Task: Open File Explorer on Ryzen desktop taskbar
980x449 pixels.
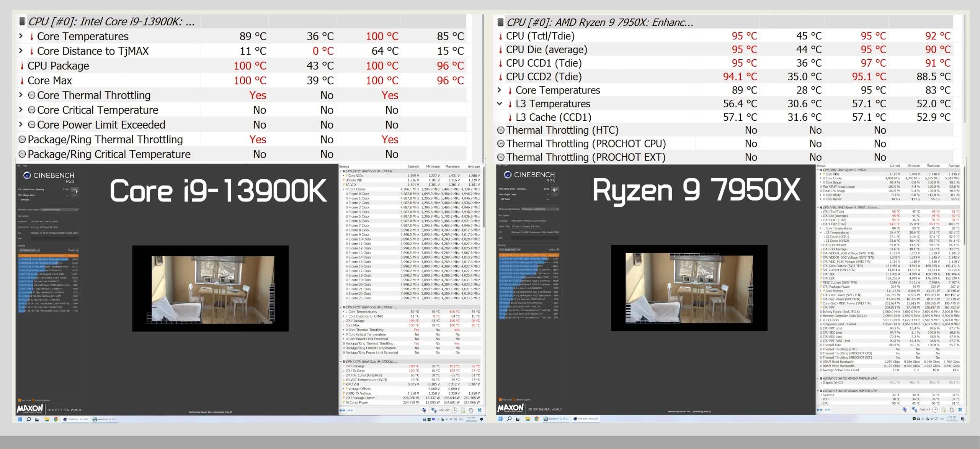Action: pyautogui.click(x=528, y=419)
